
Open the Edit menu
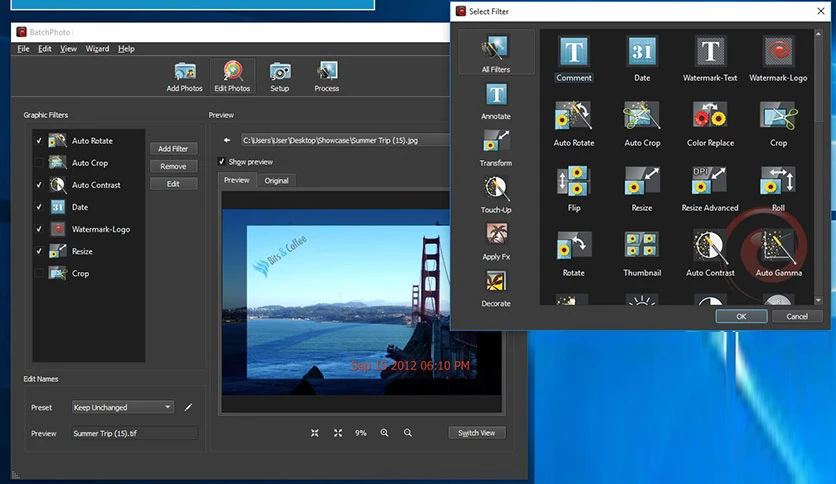45,49
